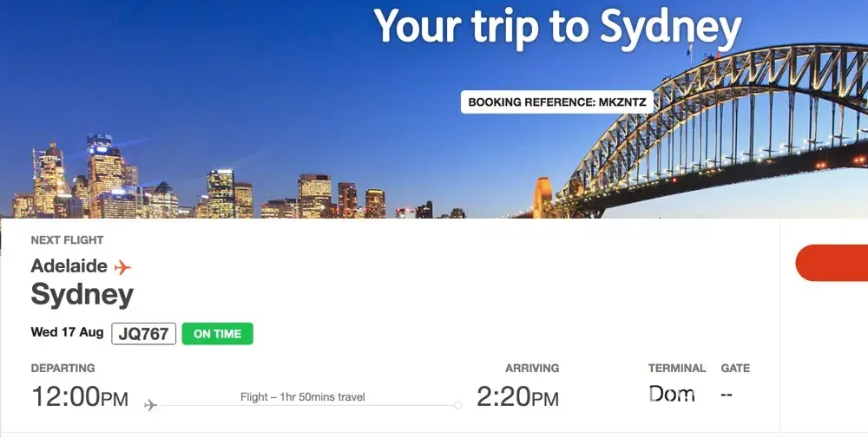868x438 pixels.
Task: Click the orange airplane icon beside Adelaide
Action: (122, 267)
